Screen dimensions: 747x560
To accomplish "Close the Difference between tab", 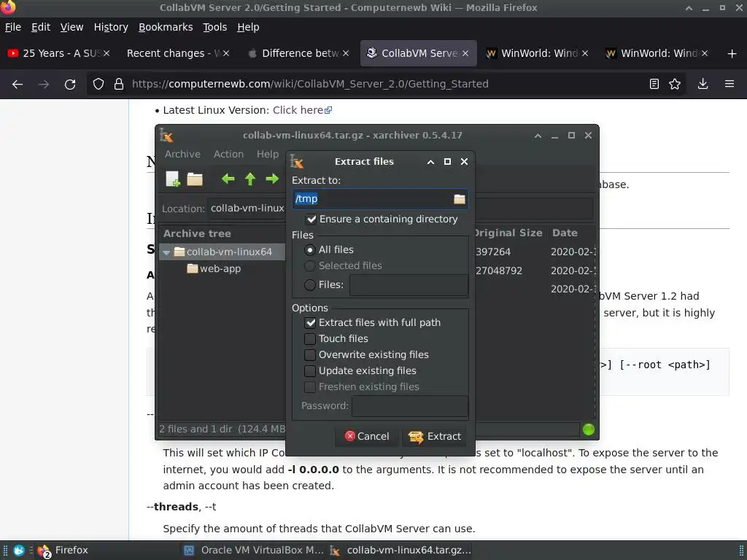I will (x=346, y=53).
